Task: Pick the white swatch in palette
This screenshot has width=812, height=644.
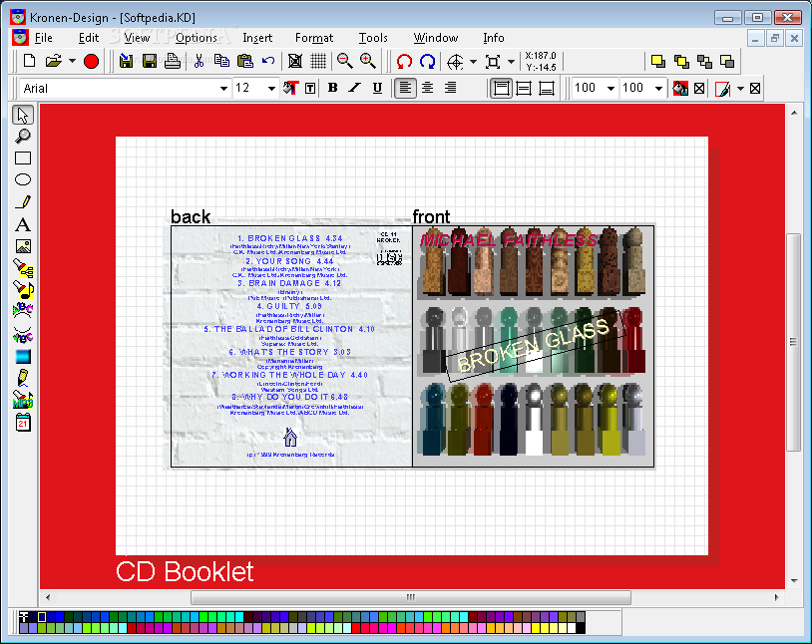Action: 572,628
